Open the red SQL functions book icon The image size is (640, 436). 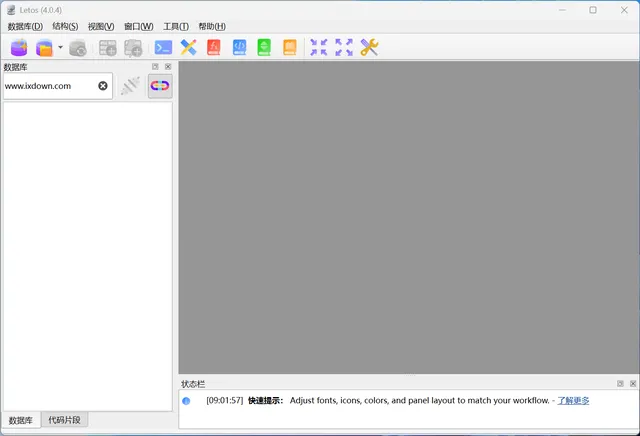tap(214, 47)
